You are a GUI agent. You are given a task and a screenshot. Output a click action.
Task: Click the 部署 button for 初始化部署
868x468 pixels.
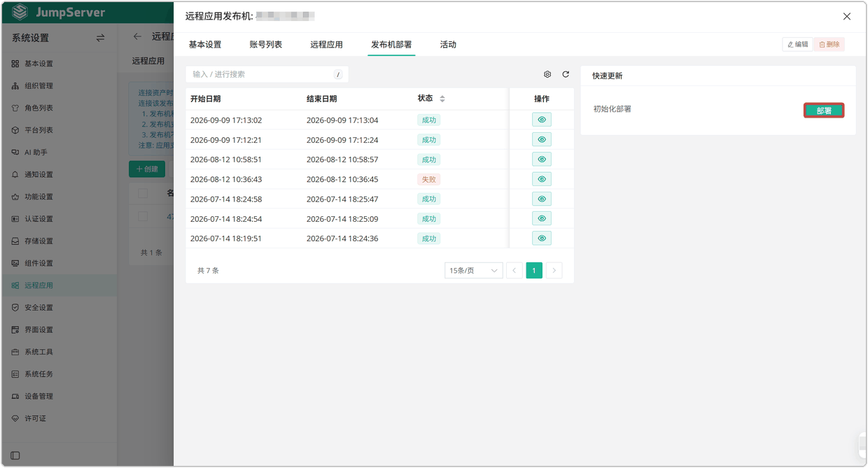coord(824,111)
